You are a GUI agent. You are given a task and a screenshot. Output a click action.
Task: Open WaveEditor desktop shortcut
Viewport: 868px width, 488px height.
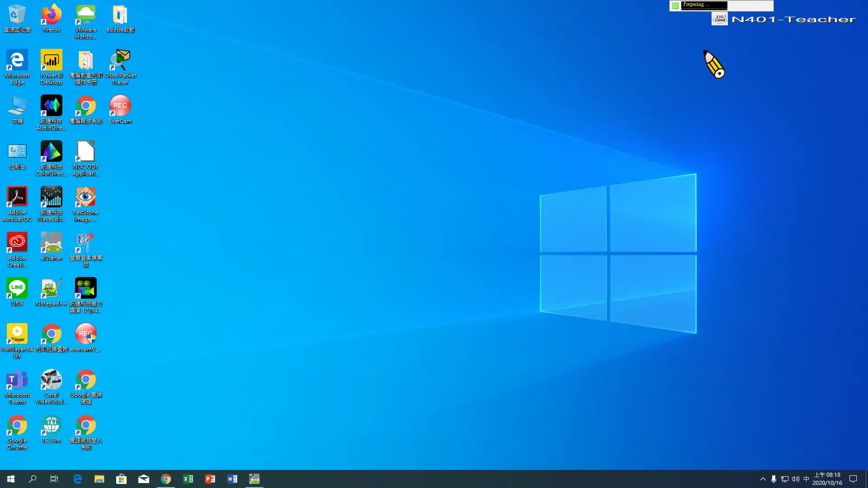52,204
